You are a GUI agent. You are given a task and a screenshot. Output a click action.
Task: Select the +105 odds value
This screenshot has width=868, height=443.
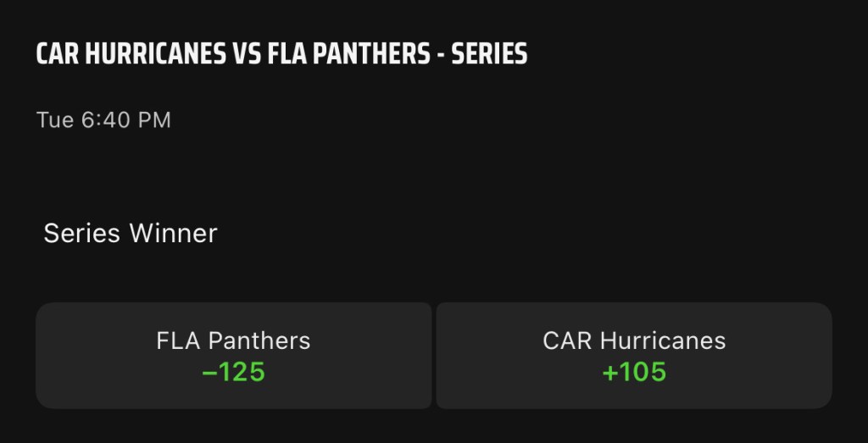click(634, 372)
